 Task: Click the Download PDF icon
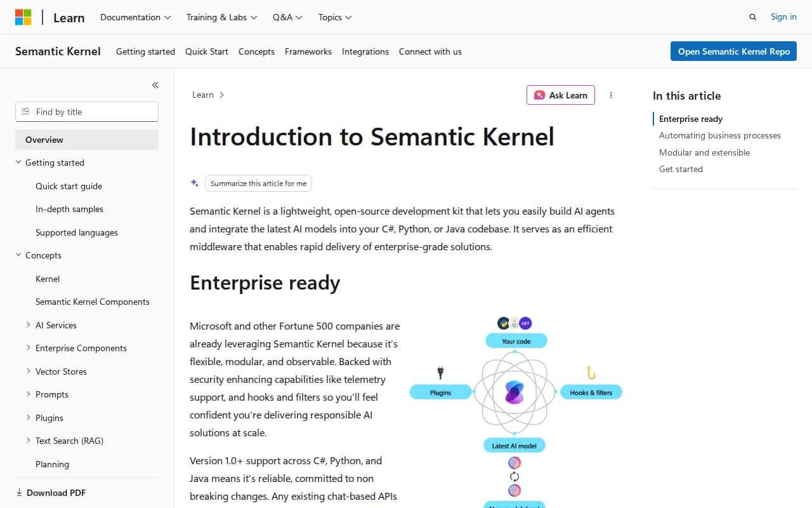(x=19, y=493)
